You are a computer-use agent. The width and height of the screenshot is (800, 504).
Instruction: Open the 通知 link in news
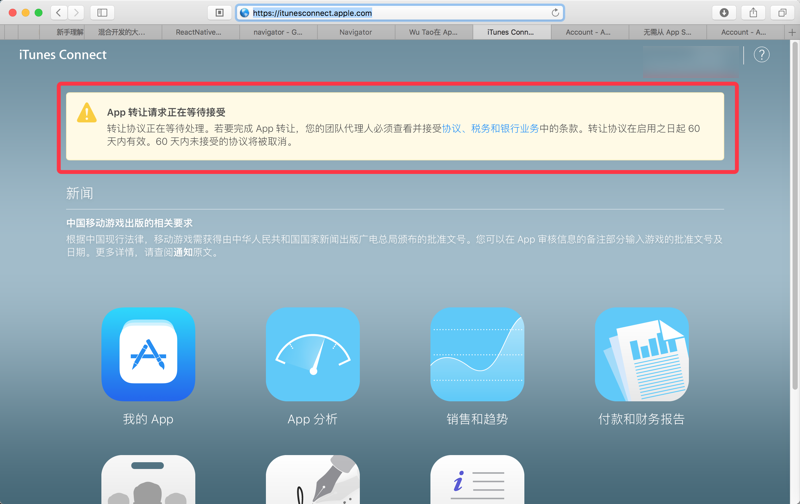183,253
